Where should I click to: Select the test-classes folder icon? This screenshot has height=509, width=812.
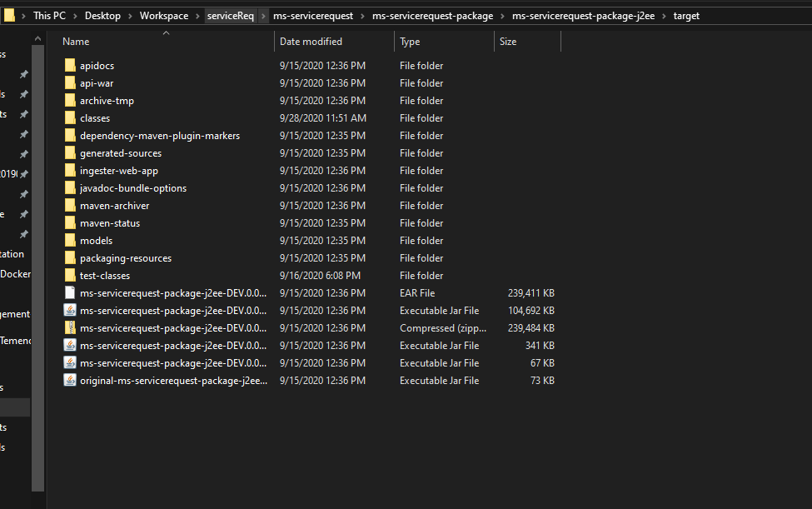coord(70,276)
